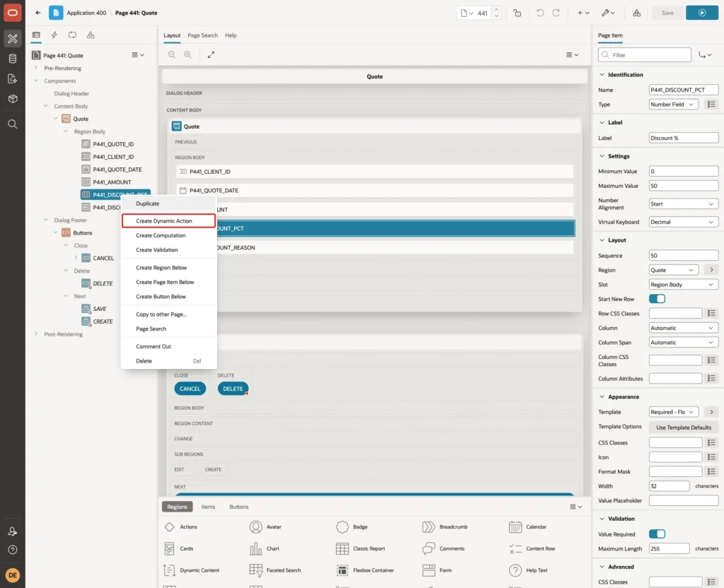Viewport: 724px width, 588px height.
Task: Open the Create plus menu in toolbar
Action: [583, 13]
